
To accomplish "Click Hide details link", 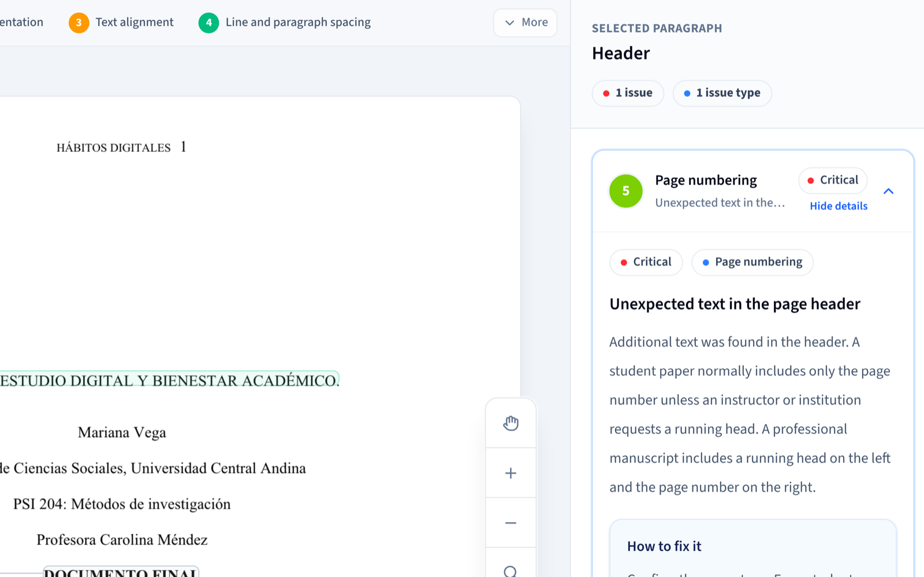I will tap(839, 206).
